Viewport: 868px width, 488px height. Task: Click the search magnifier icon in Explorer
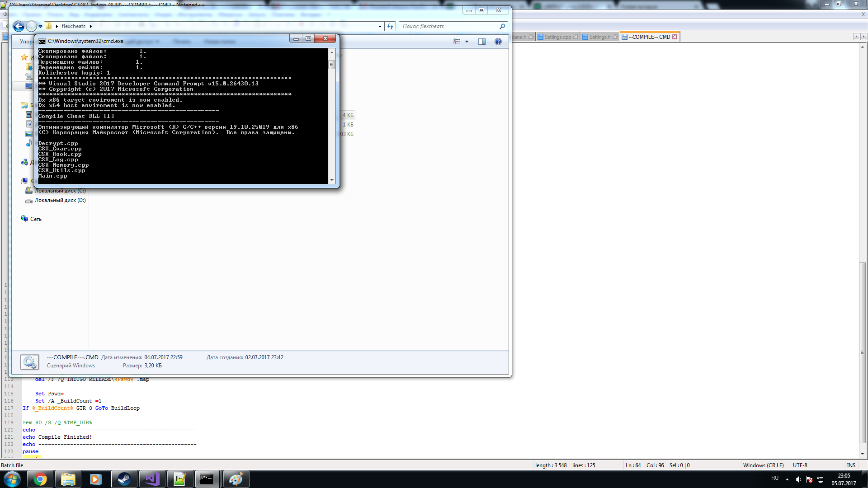pyautogui.click(x=502, y=26)
